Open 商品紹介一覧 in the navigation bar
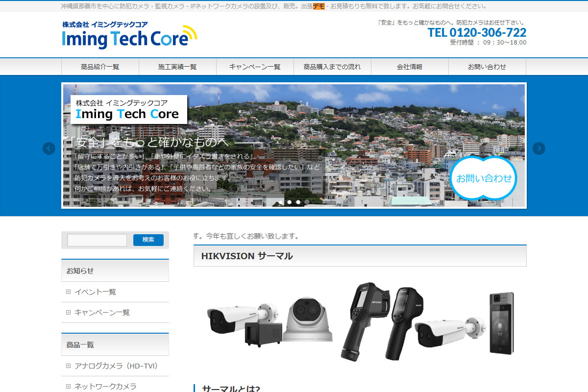Screen dimensions: 588x392 pyautogui.click(x=100, y=67)
